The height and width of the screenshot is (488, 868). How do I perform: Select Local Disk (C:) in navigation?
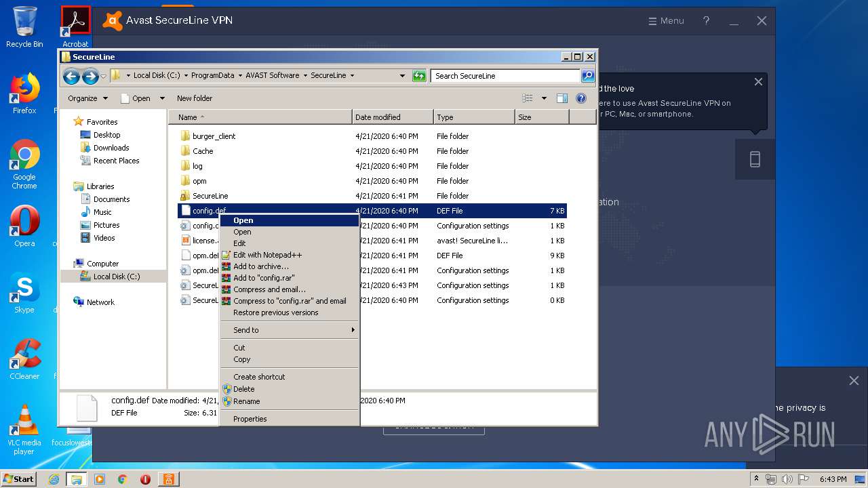110,277
